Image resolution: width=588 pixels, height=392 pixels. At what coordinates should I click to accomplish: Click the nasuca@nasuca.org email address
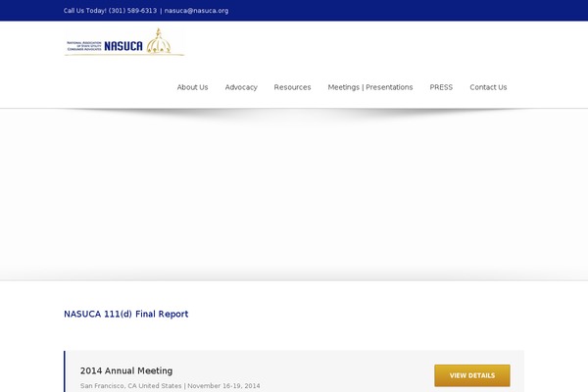(x=196, y=11)
